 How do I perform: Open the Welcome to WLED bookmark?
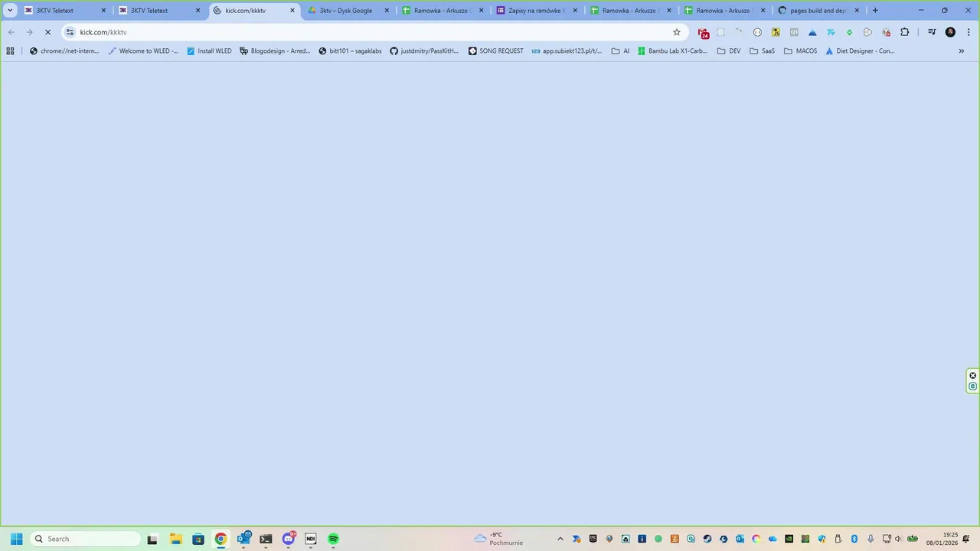tap(143, 51)
